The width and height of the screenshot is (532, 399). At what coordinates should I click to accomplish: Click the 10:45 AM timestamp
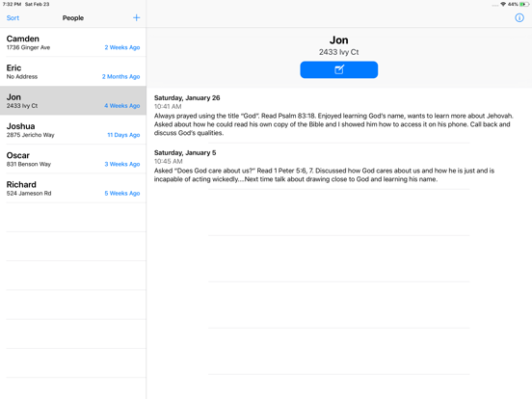point(169,162)
